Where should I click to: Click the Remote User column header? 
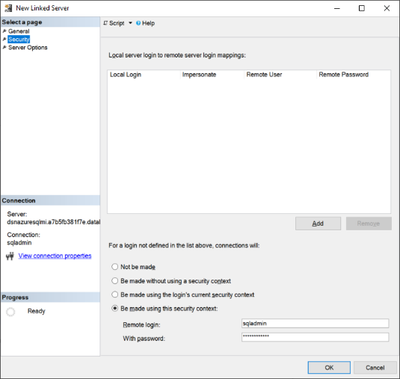(280, 75)
